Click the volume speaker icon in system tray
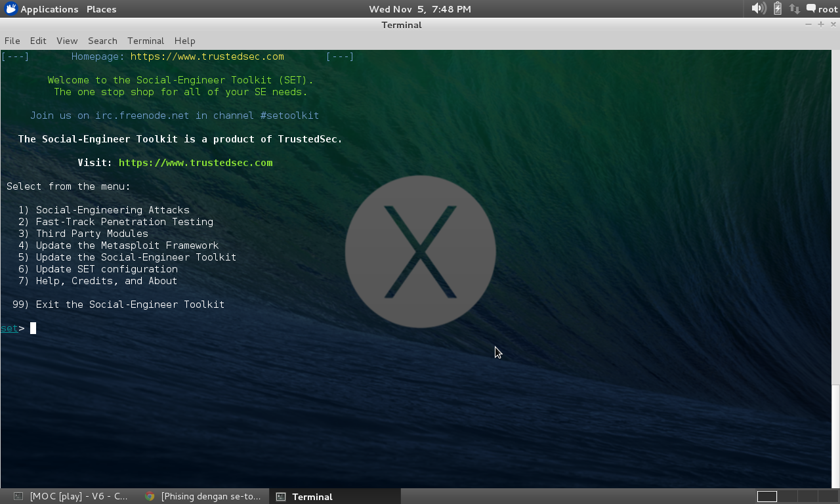 [x=758, y=9]
